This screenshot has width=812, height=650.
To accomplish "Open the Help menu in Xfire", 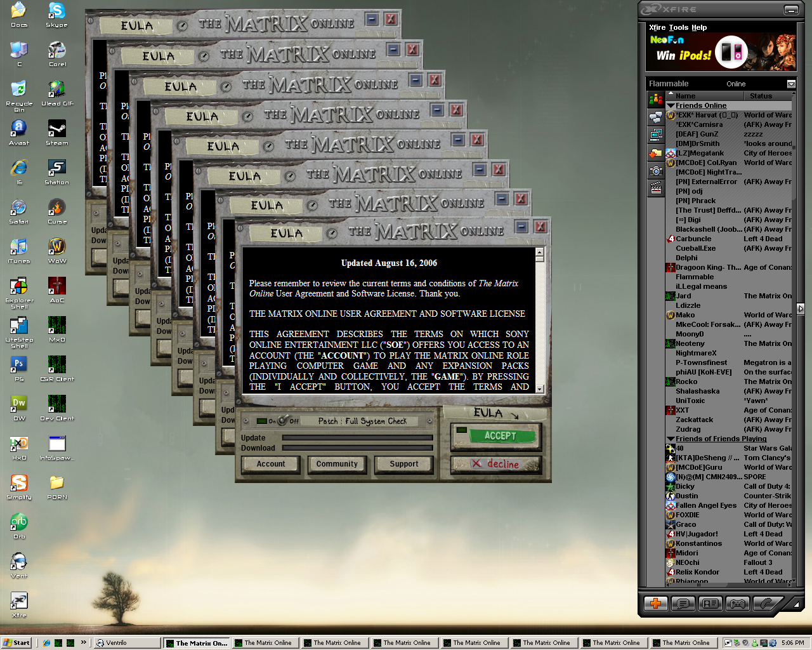I will pyautogui.click(x=699, y=27).
